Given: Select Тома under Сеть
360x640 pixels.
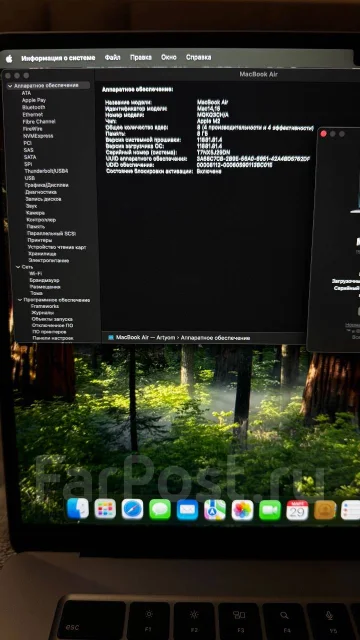Looking at the screenshot, I should pyautogui.click(x=36, y=293).
